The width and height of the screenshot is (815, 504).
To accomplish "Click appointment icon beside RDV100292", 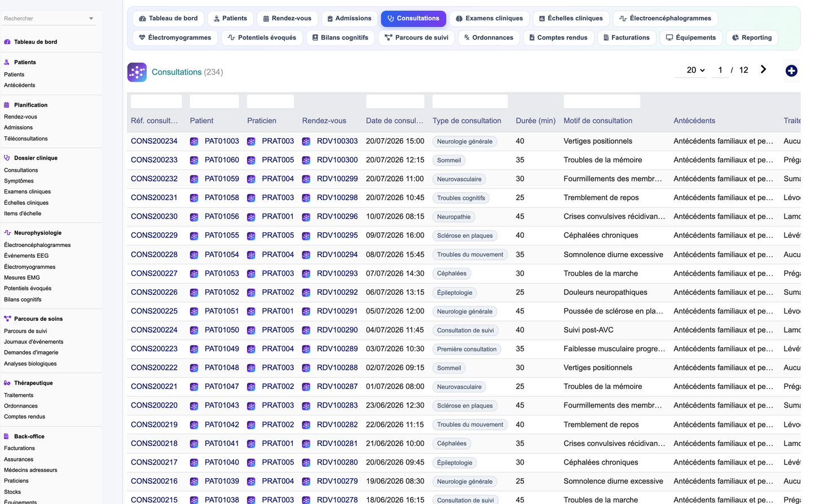I will point(306,293).
